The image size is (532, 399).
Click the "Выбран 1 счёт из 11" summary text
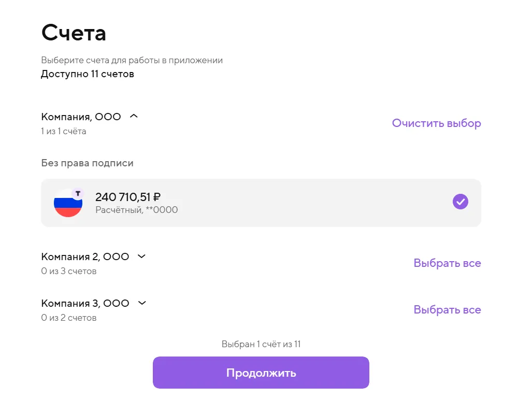(x=261, y=344)
